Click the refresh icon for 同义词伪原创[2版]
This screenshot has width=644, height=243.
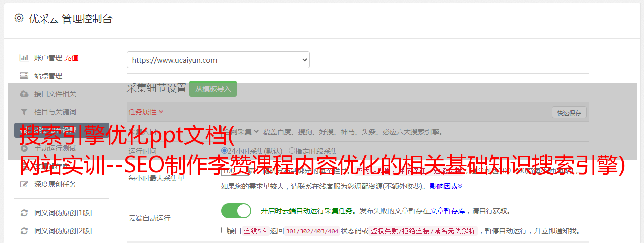click(24, 231)
